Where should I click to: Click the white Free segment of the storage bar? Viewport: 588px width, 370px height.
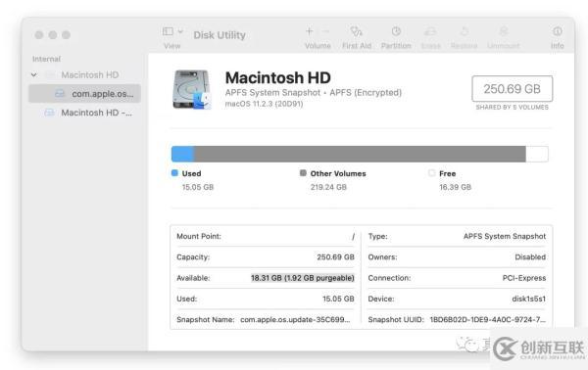point(537,154)
